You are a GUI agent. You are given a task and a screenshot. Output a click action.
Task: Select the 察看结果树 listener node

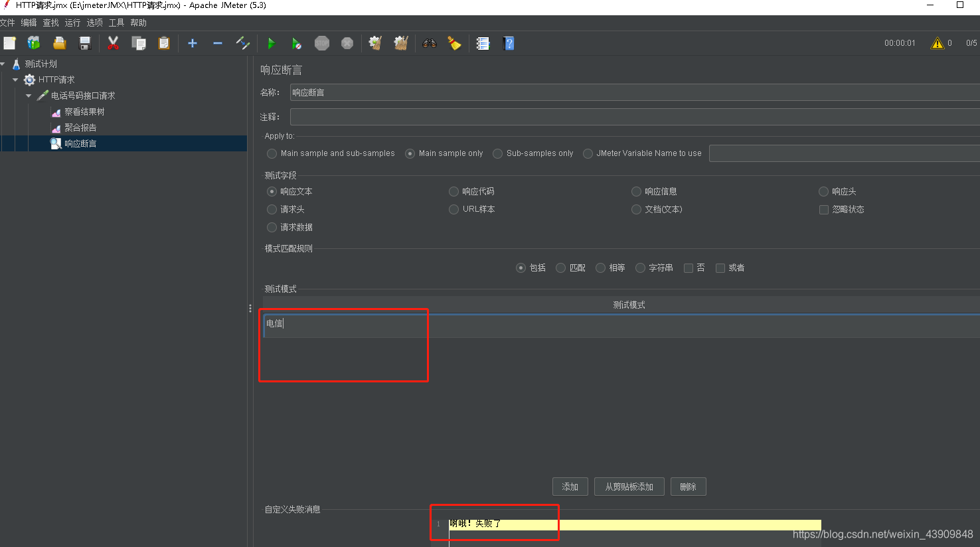[x=84, y=112]
